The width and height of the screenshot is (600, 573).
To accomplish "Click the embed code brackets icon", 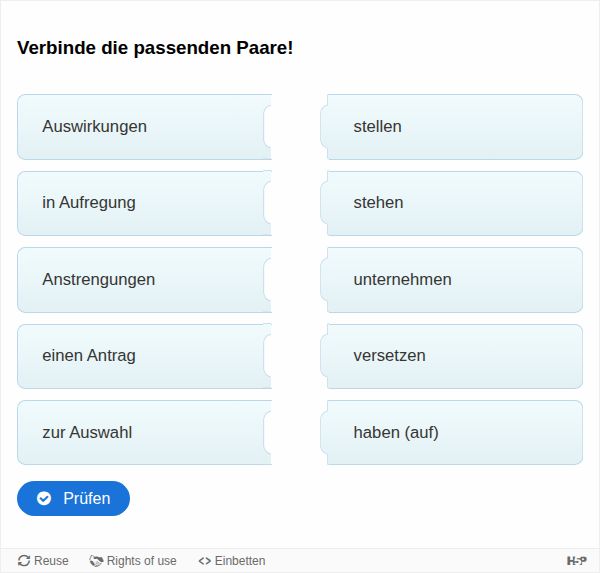I will (x=205, y=561).
